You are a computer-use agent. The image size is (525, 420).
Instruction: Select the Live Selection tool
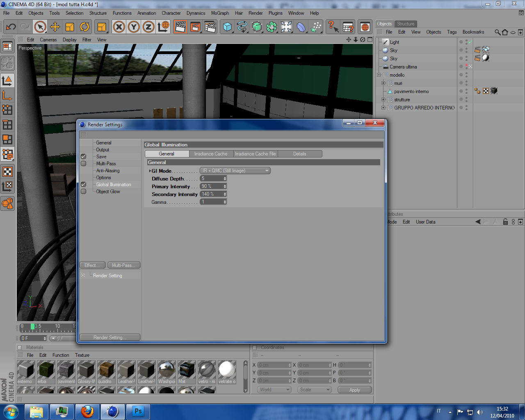(40, 27)
